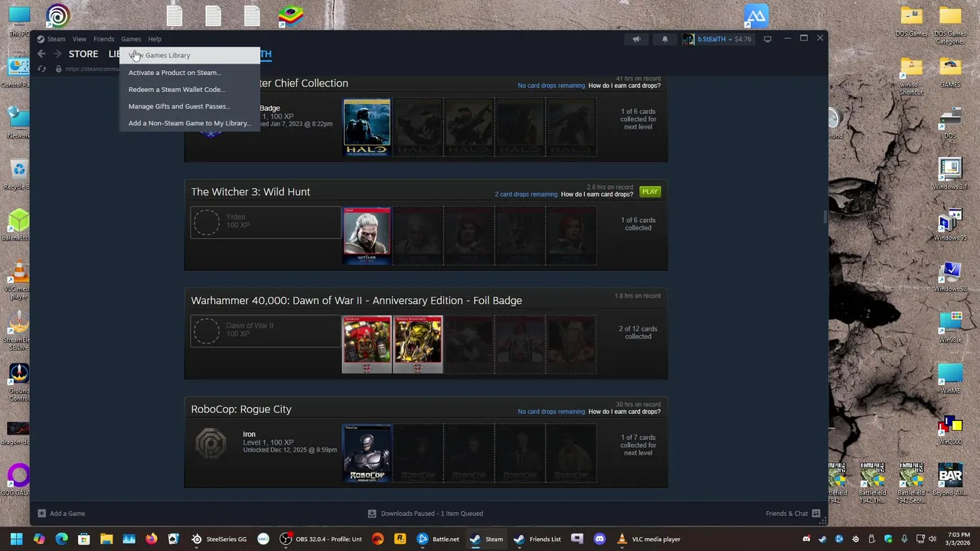
Task: Choose Activate a Product on Steam
Action: [190, 73]
